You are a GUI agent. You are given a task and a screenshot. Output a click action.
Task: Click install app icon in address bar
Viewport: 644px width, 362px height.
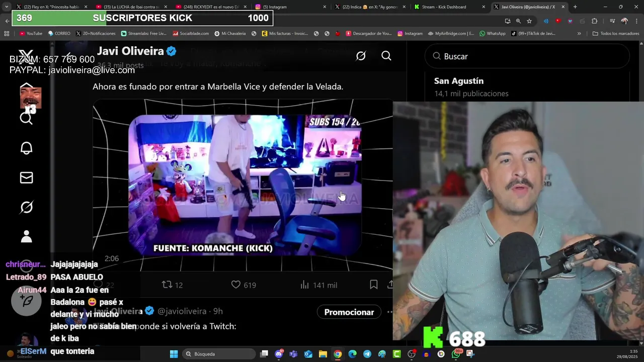pos(507,21)
